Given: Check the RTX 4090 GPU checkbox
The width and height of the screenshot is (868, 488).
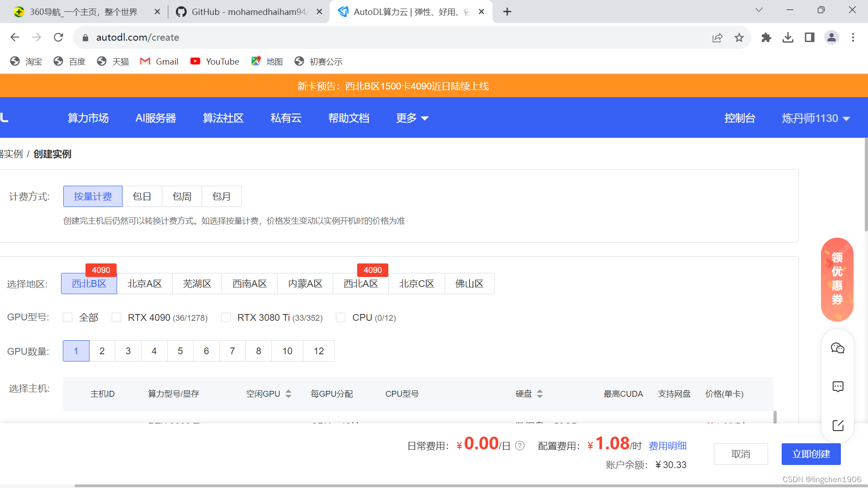Looking at the screenshot, I should [117, 318].
